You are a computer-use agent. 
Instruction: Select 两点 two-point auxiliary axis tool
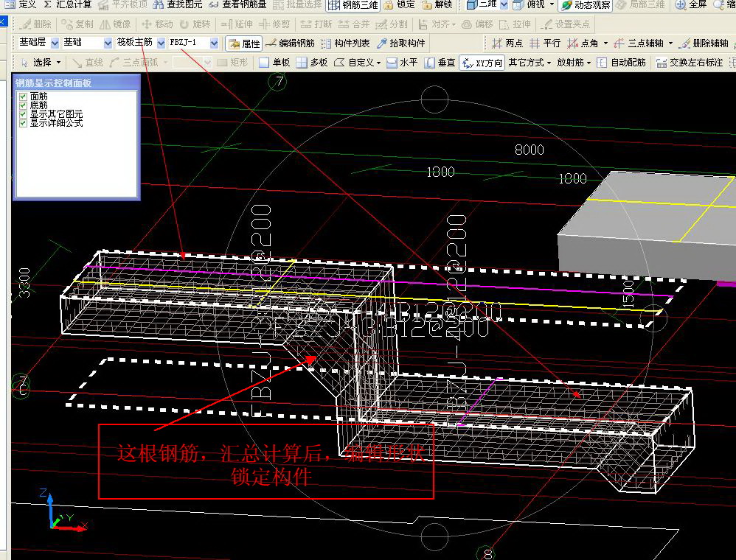point(507,43)
